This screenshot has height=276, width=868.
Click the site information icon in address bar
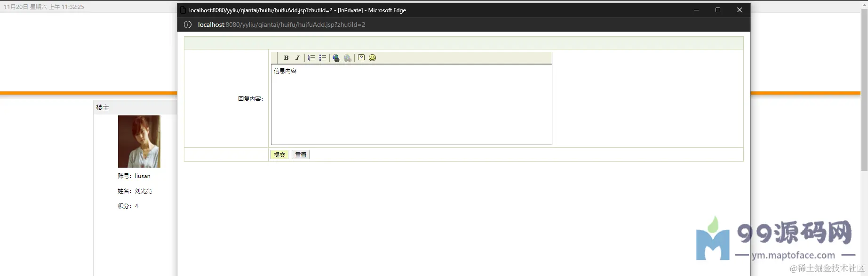188,24
